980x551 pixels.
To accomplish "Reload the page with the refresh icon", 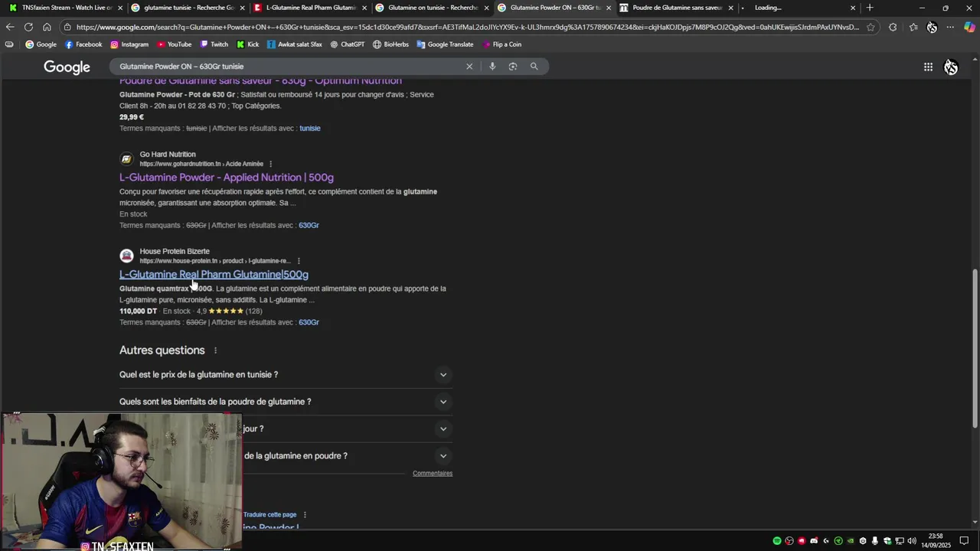I will click(x=28, y=27).
